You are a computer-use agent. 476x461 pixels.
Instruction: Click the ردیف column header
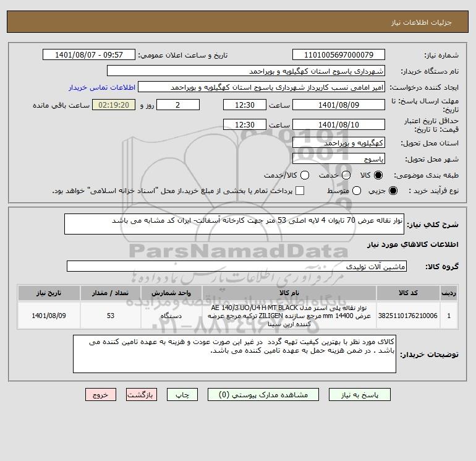click(449, 293)
